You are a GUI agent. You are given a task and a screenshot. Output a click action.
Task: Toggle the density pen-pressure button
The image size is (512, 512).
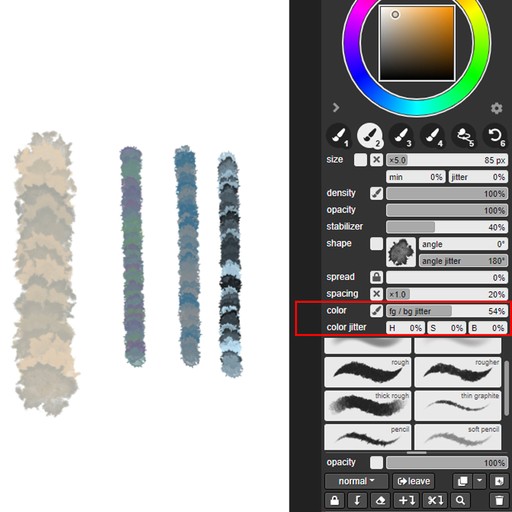(x=376, y=193)
